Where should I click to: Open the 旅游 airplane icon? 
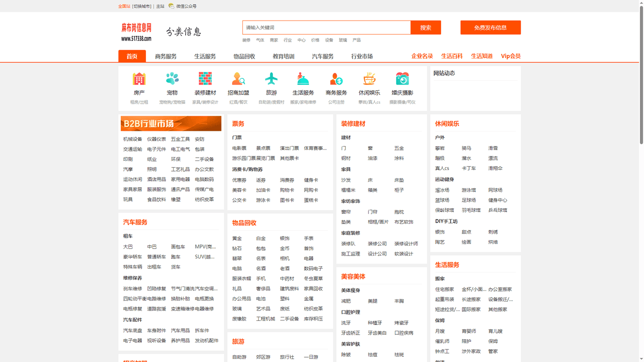pyautogui.click(x=271, y=79)
